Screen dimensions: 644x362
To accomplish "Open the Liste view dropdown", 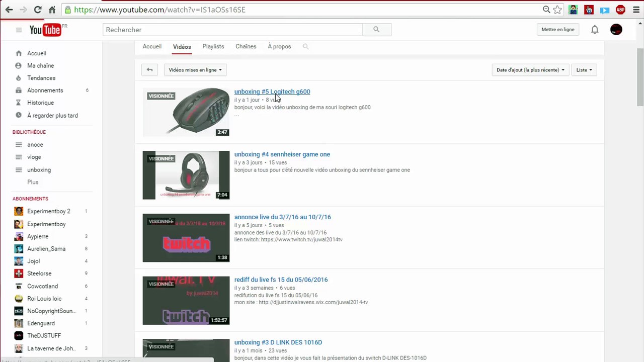I will [584, 70].
